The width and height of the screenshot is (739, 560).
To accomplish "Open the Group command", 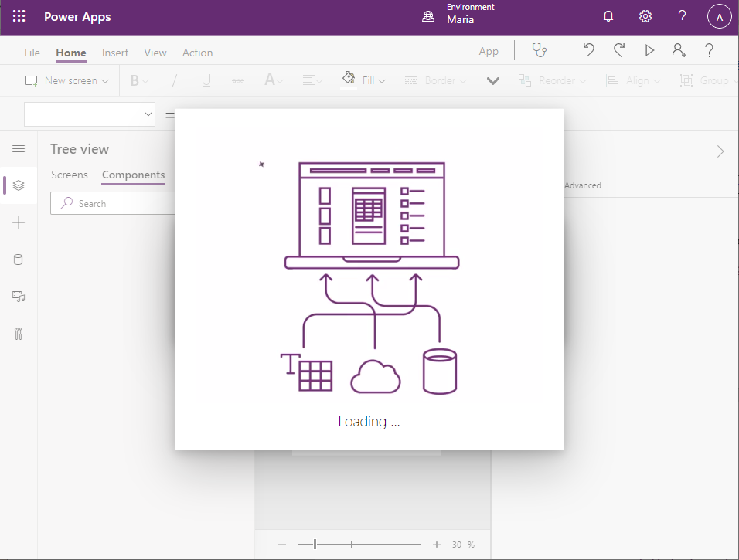I will point(707,80).
